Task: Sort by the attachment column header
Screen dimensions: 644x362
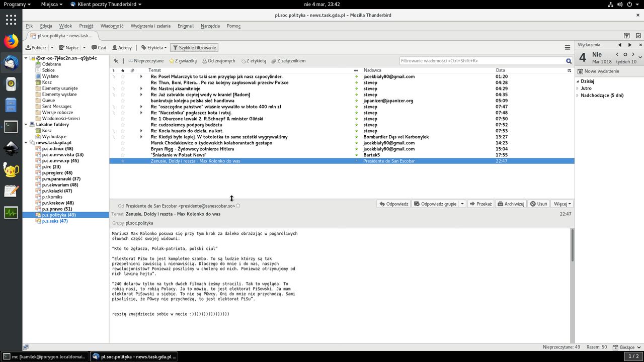Action: [x=132, y=70]
